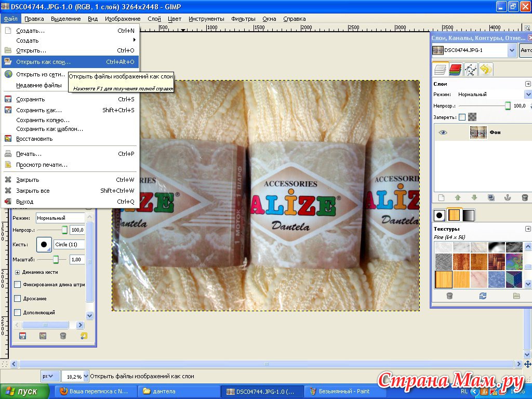Choose Открыть как слои menu entry
This screenshot has height=399, width=532.
(70, 62)
